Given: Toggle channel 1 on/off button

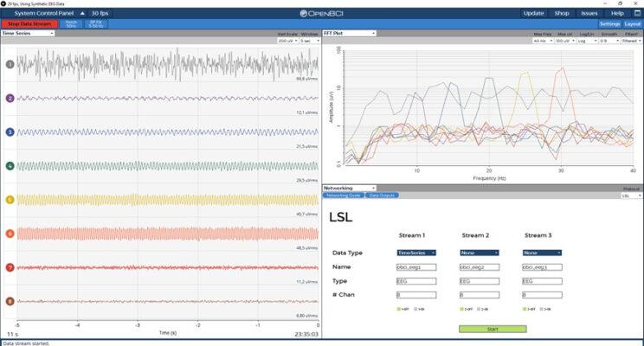Looking at the screenshot, I should [x=10, y=64].
